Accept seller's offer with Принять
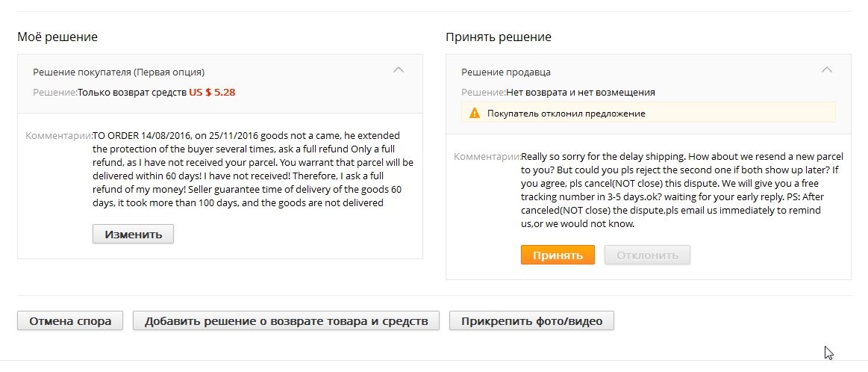Screen dimensions: 868x372 point(558,255)
